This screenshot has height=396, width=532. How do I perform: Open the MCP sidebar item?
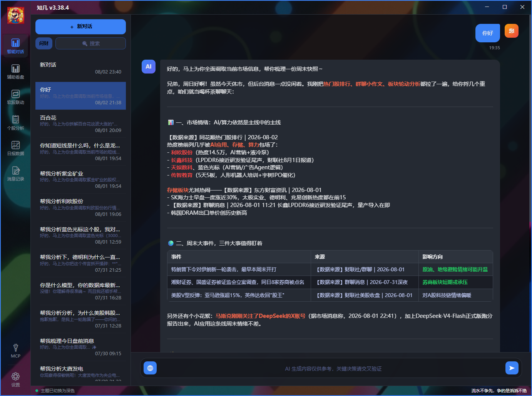(15, 351)
